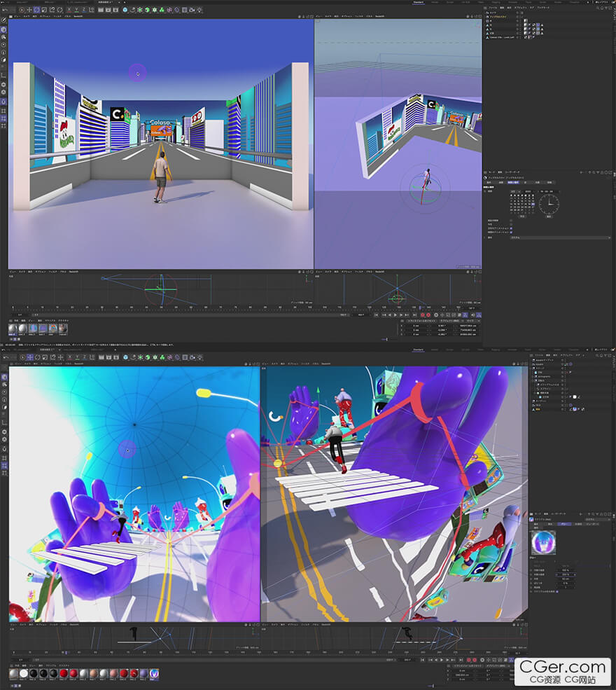Viewport: 616px width, 690px height.
Task: Toggle X axis lock in bottom window
Action: [69, 357]
